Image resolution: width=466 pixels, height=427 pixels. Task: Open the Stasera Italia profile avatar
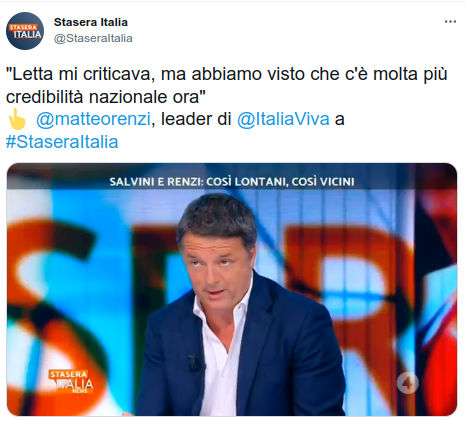pyautogui.click(x=25, y=31)
